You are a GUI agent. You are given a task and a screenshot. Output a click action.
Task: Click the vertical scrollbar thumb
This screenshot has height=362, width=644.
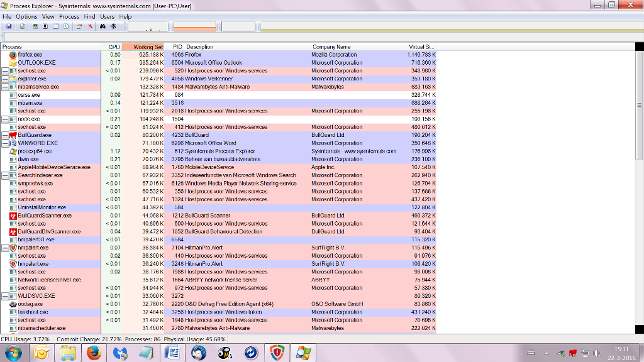click(x=640, y=106)
